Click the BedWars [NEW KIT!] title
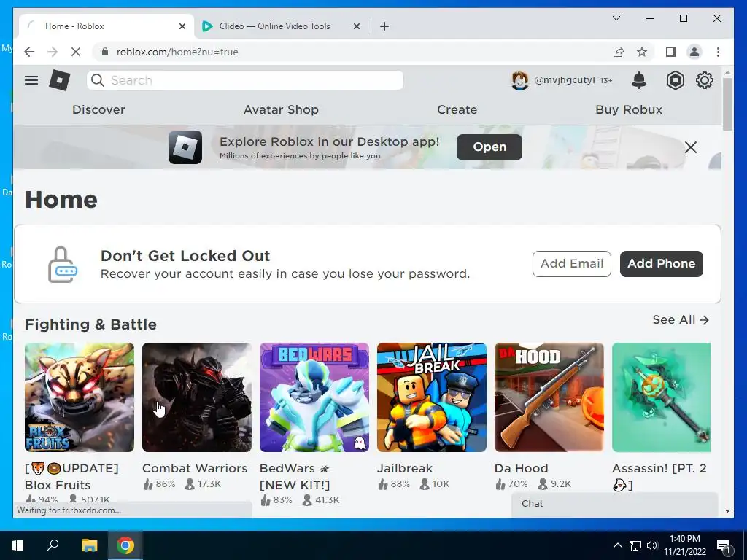Screen dimensions: 747x560 click(x=295, y=477)
